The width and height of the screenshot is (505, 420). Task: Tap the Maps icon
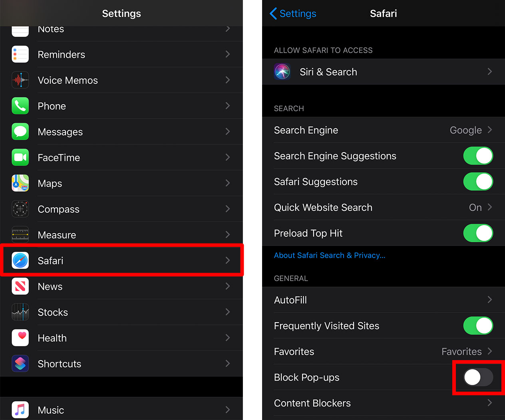click(x=20, y=183)
